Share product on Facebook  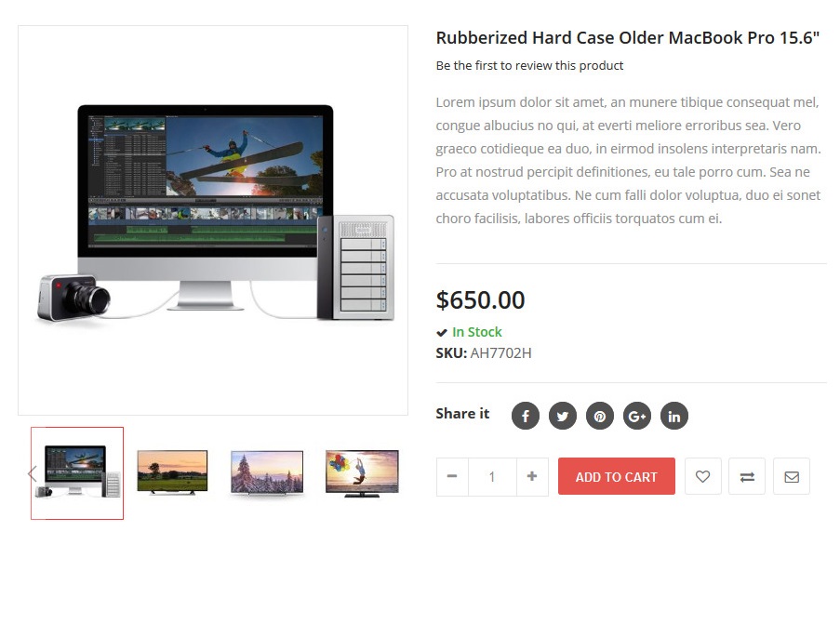525,416
